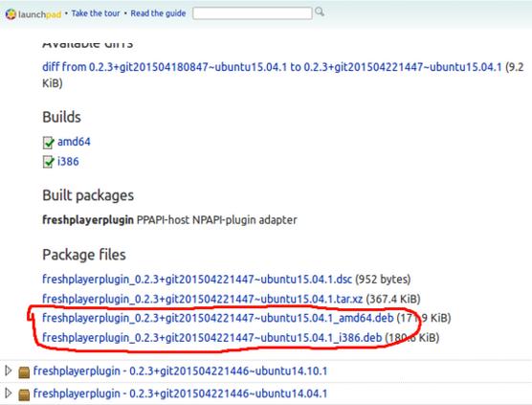Open freshplayerplugin 0.2.3+git201504221446~ubuntu14.04.1 link
This screenshot has width=532, height=405.
(180, 394)
